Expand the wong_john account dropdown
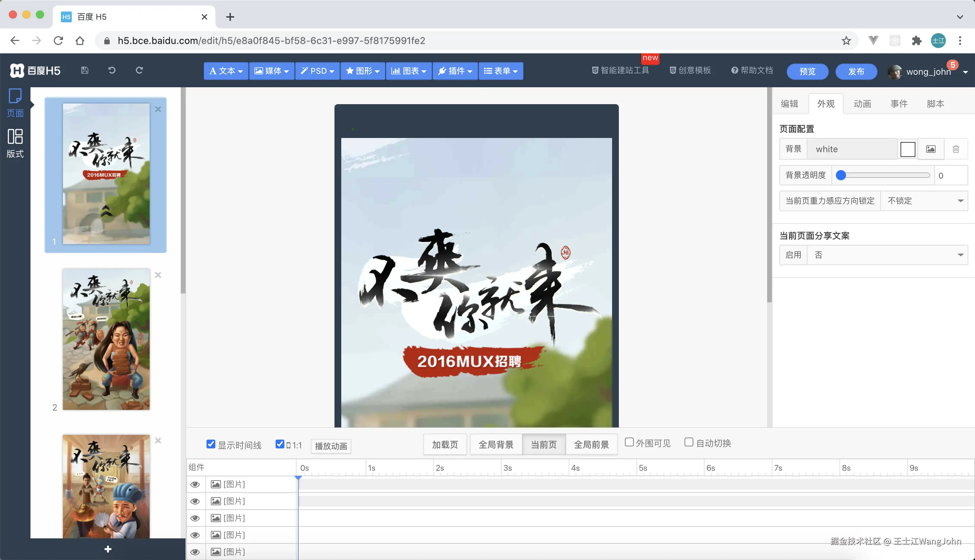This screenshot has height=560, width=975. tap(967, 72)
